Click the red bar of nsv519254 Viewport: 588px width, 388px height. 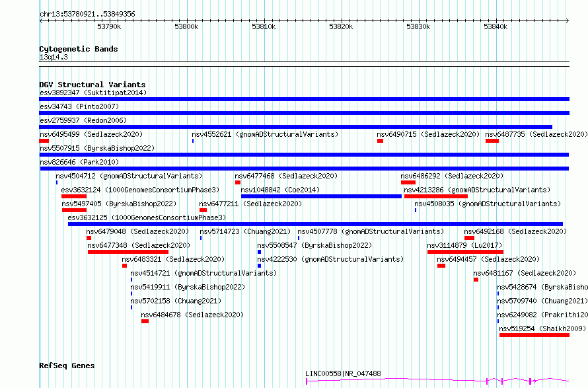click(x=534, y=335)
